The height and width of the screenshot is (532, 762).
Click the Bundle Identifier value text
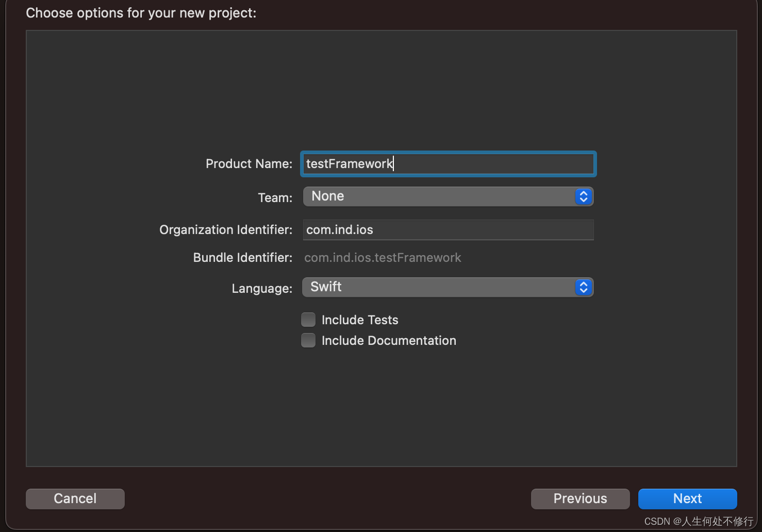point(383,257)
